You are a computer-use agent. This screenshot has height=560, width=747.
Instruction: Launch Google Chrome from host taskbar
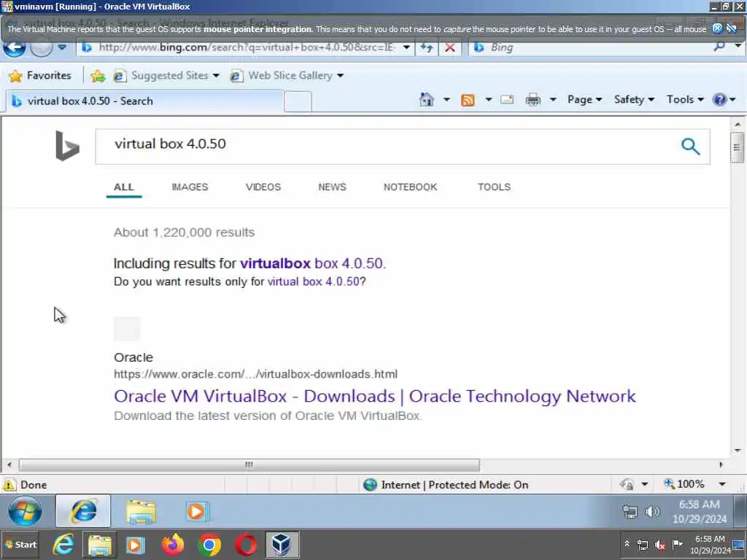pyautogui.click(x=209, y=545)
